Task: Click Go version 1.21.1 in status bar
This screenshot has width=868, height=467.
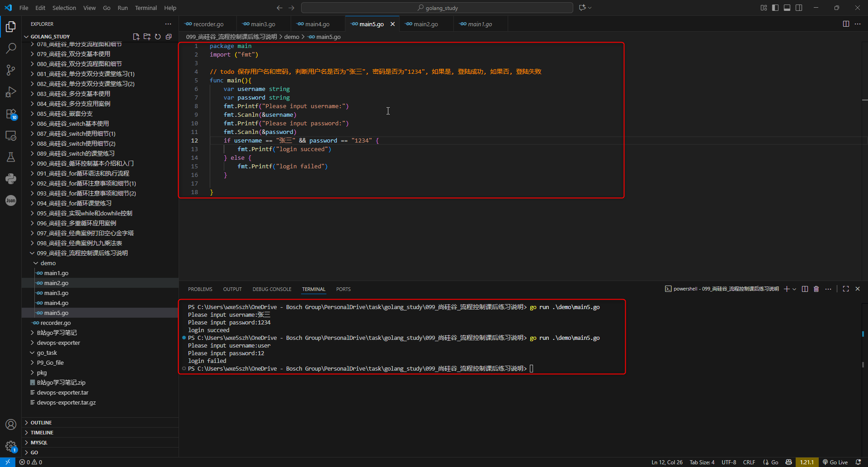Action: point(807,462)
